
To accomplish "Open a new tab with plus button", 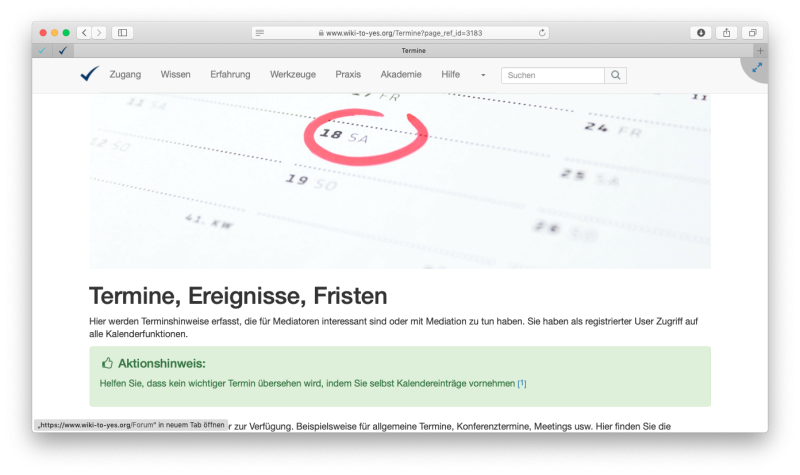I will [x=760, y=50].
